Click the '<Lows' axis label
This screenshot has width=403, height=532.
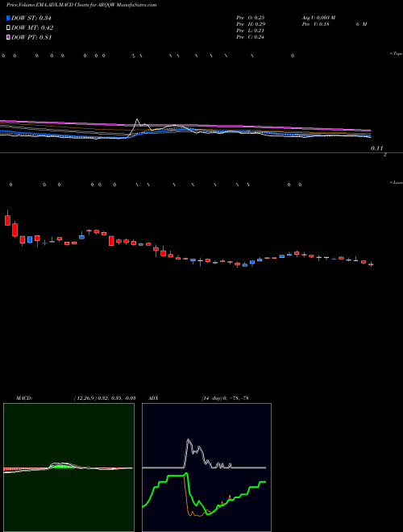[x=397, y=182]
